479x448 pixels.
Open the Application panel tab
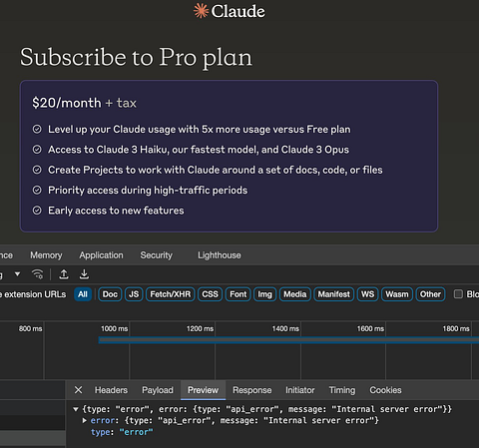101,255
